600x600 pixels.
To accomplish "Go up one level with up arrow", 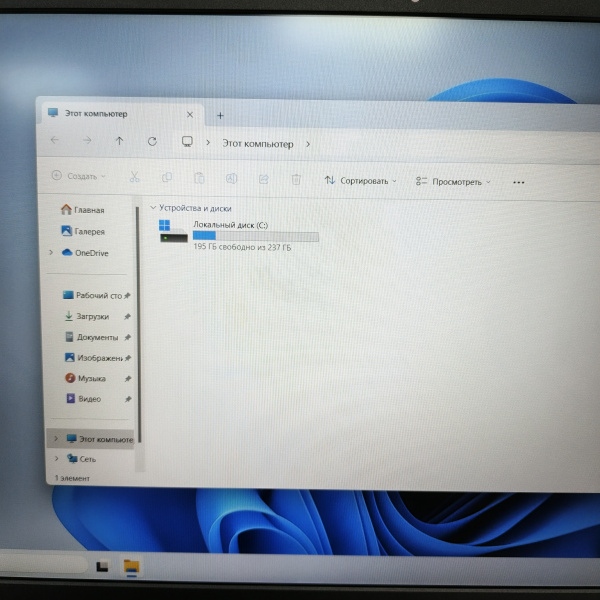I will (x=119, y=142).
